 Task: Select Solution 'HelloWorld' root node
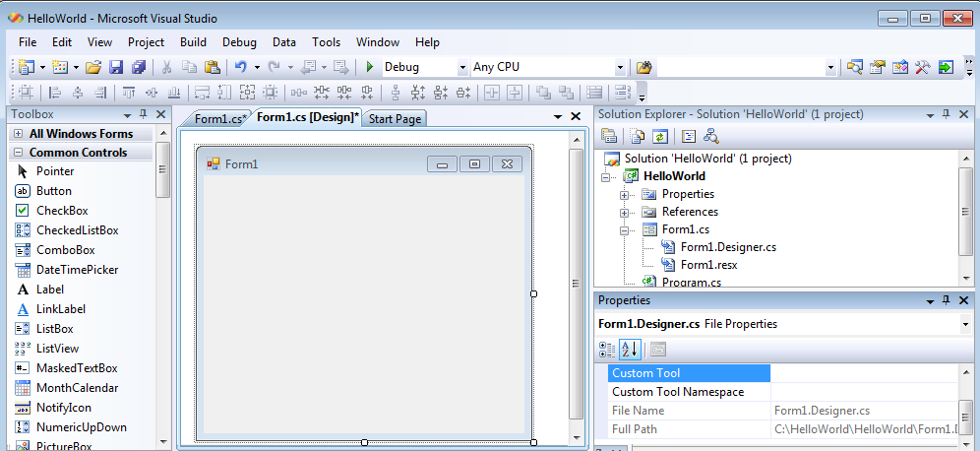pos(707,159)
